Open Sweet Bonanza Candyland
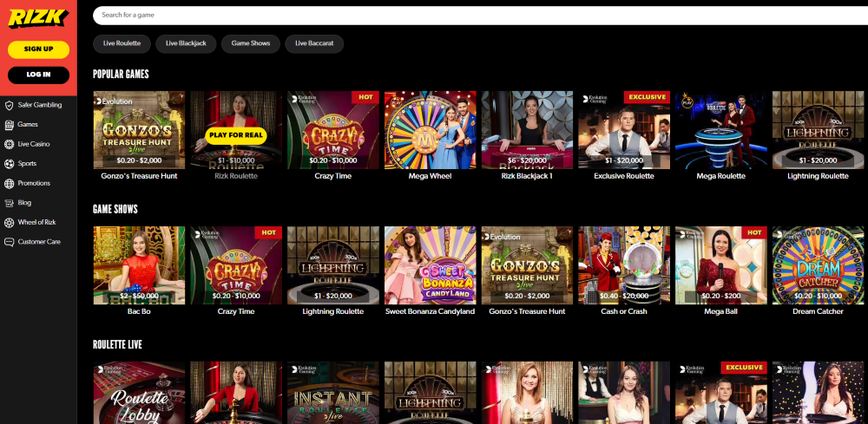This screenshot has width=868, height=424. [431, 265]
